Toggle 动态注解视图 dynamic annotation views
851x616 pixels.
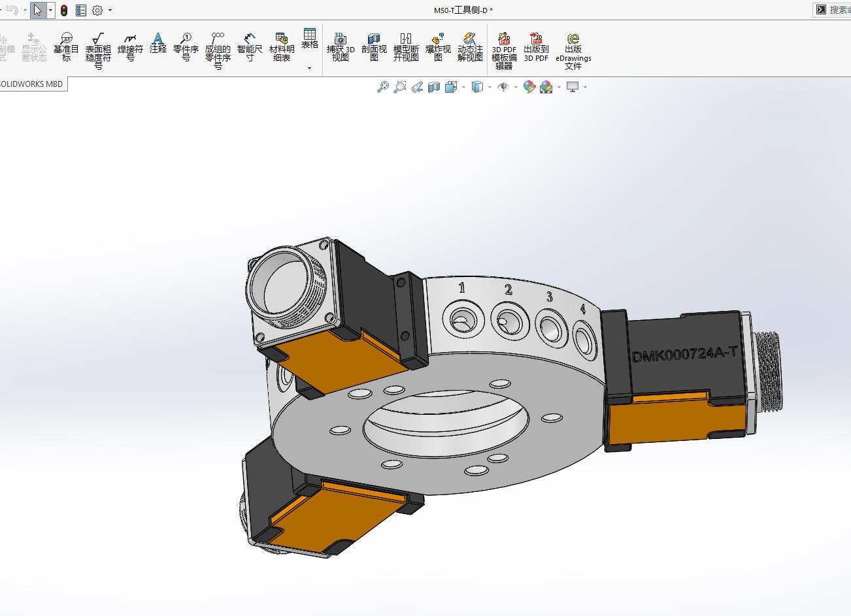coord(470,47)
